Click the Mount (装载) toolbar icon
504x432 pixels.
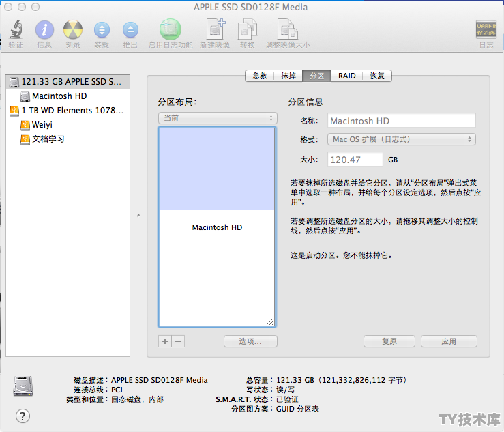[x=102, y=30]
